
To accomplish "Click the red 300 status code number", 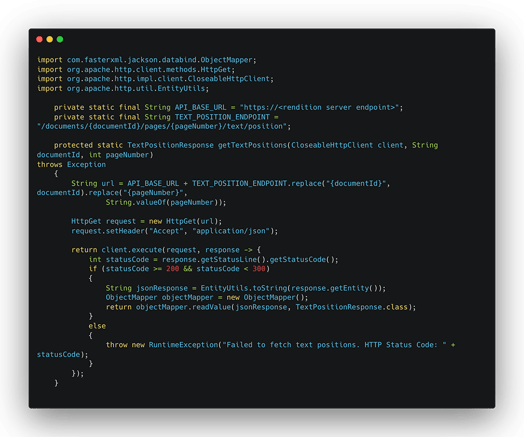I will click(259, 269).
